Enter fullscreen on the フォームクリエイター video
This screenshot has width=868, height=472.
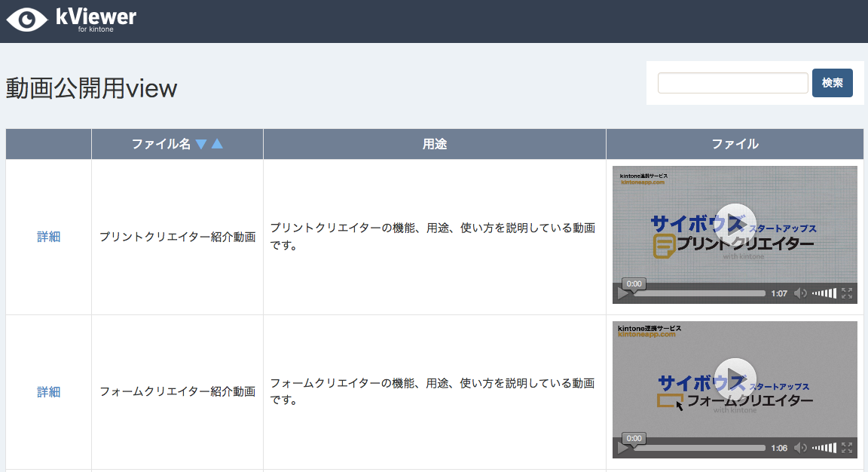847,448
